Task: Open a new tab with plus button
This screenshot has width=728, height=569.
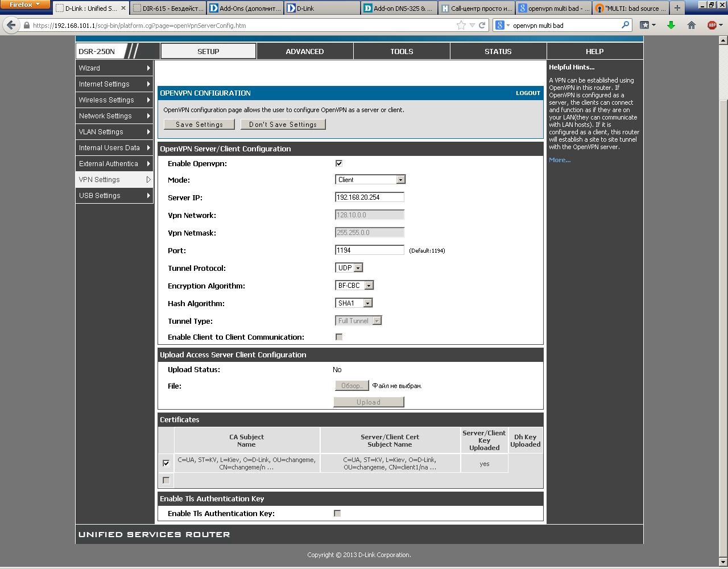Action: 677,8
